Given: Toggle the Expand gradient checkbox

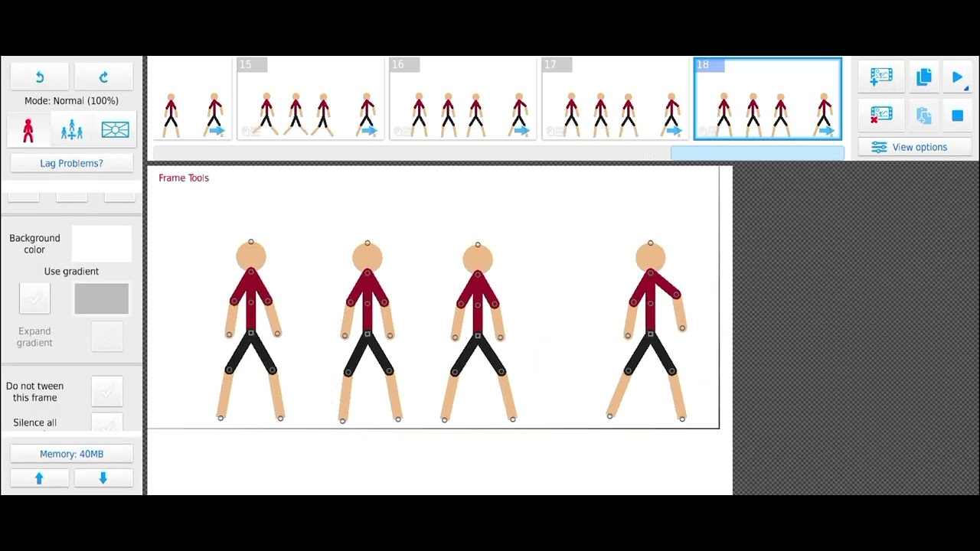Looking at the screenshot, I should click(x=106, y=337).
